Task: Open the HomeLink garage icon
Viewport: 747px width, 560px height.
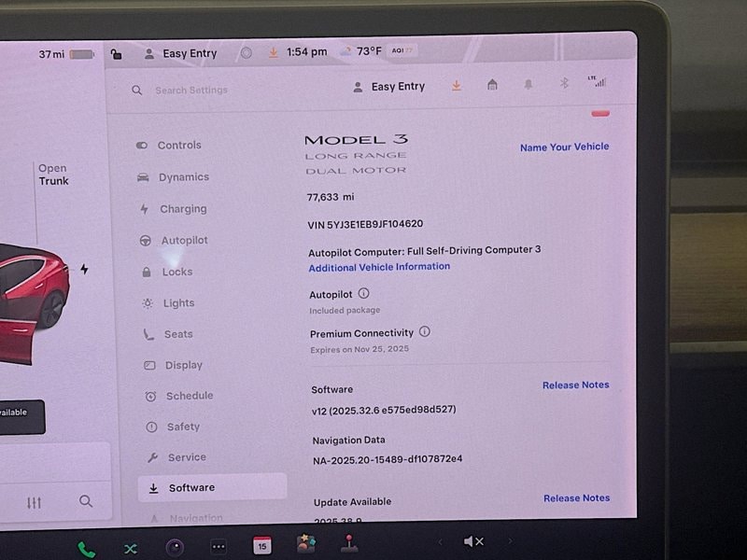Action: (492, 85)
